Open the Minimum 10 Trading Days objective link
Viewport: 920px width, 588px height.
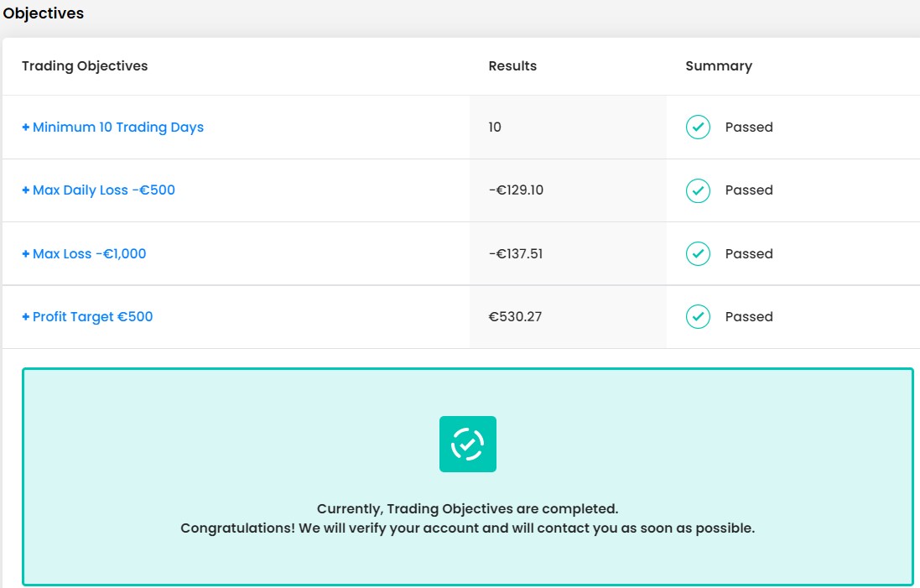[x=117, y=127]
